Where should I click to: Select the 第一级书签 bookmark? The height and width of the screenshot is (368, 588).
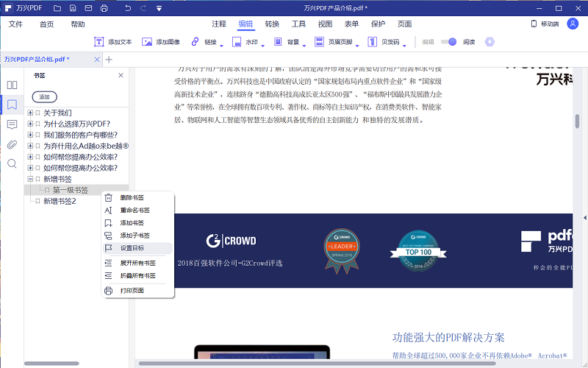[x=70, y=190]
